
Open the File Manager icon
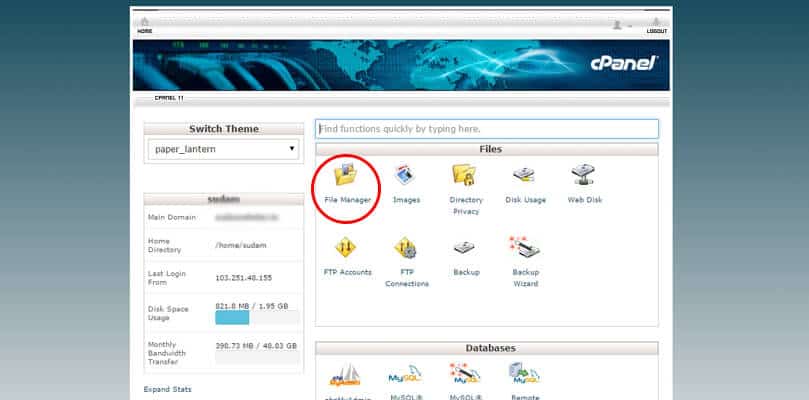[347, 174]
